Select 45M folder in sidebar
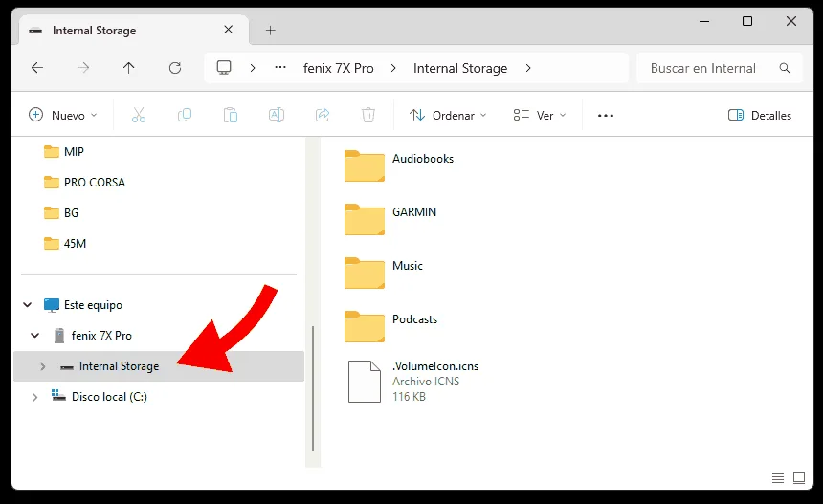 tap(75, 244)
